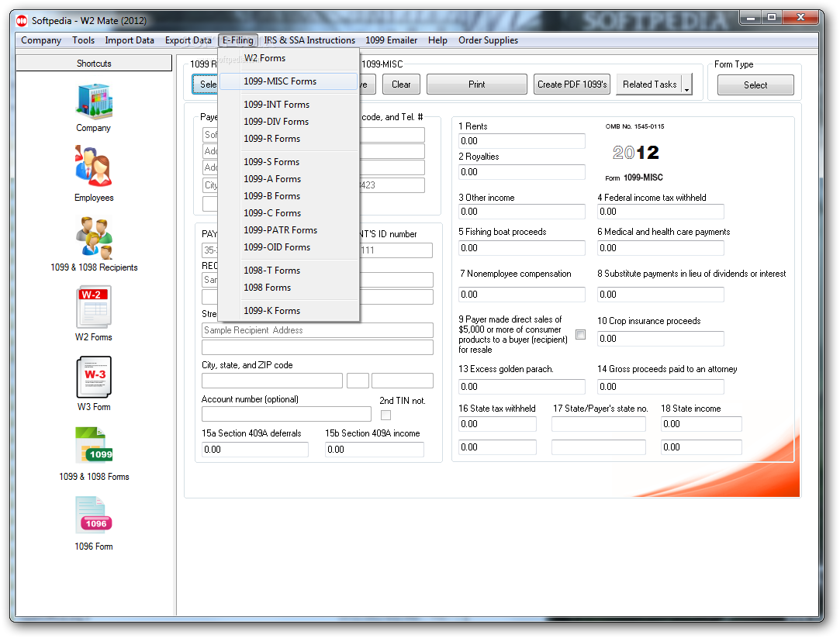840x638 pixels.
Task: Click first 17 State/Payer's state no. field
Action: pyautogui.click(x=598, y=424)
